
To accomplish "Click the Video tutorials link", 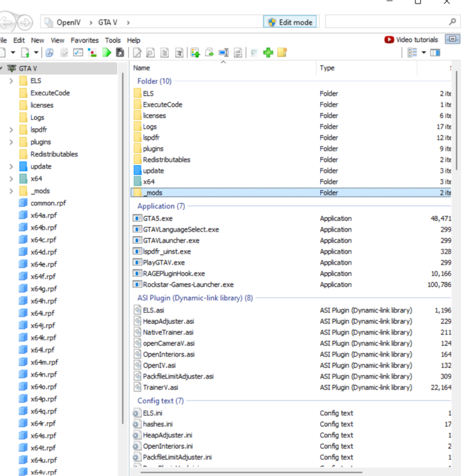I will click(x=417, y=40).
